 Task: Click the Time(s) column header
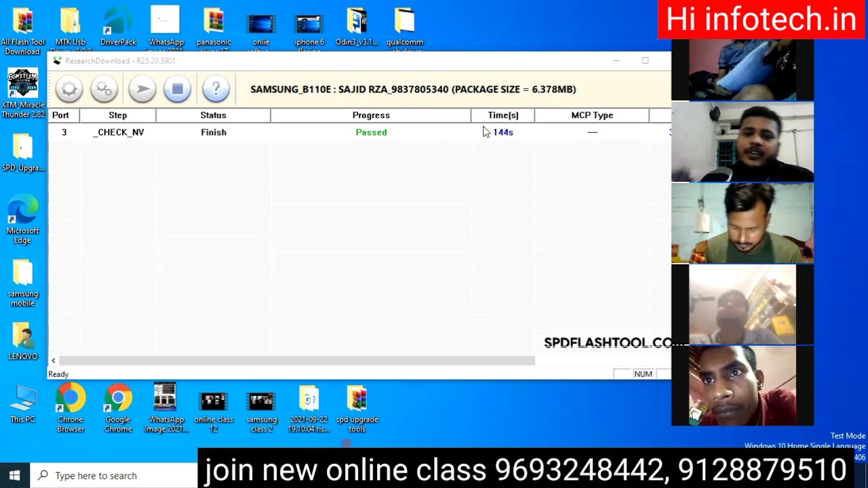tap(503, 115)
